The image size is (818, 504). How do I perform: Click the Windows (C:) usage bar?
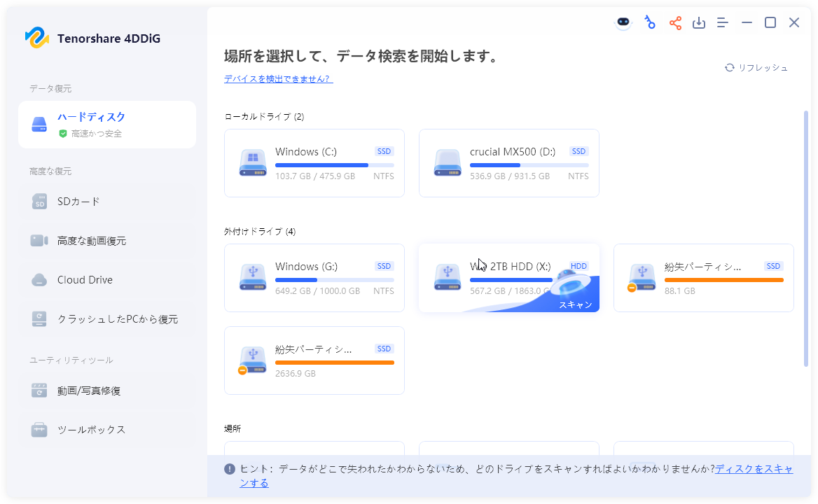[334, 165]
